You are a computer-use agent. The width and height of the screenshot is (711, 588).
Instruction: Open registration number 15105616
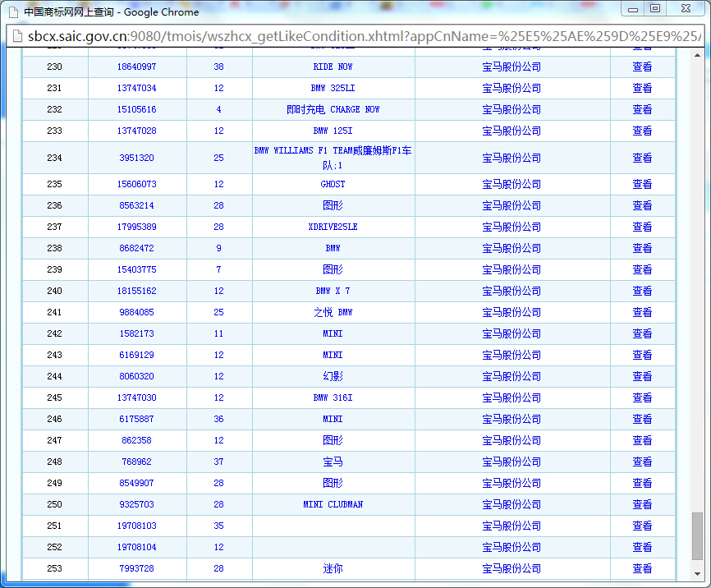coord(136,109)
